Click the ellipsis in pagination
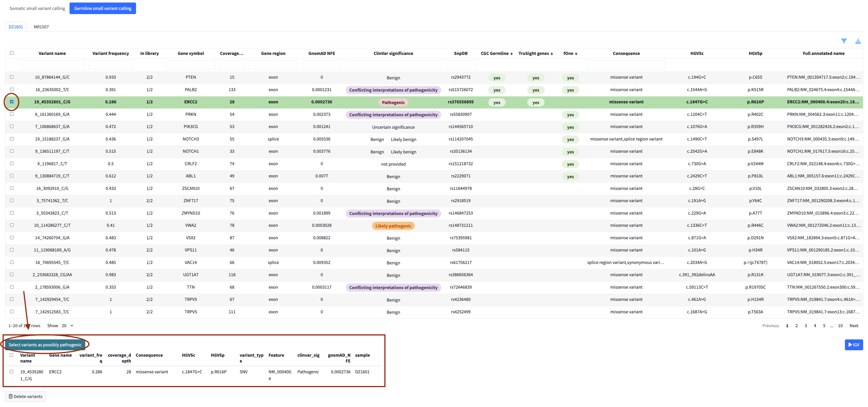 (x=832, y=326)
